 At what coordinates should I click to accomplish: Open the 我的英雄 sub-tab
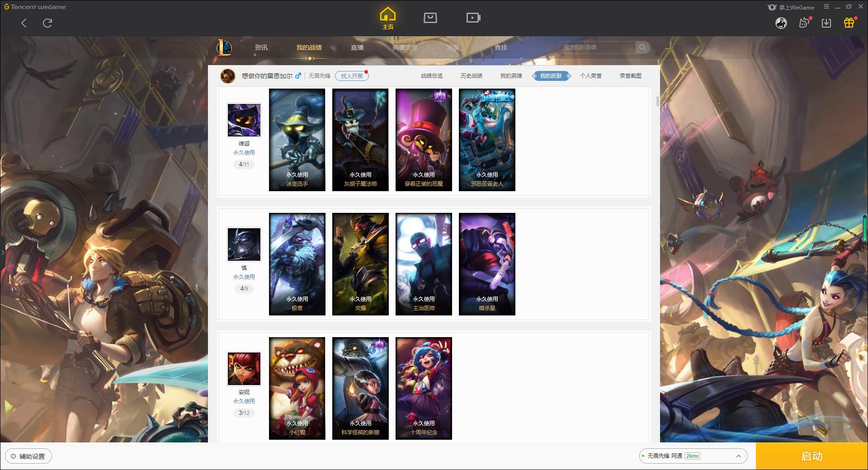pyautogui.click(x=511, y=76)
